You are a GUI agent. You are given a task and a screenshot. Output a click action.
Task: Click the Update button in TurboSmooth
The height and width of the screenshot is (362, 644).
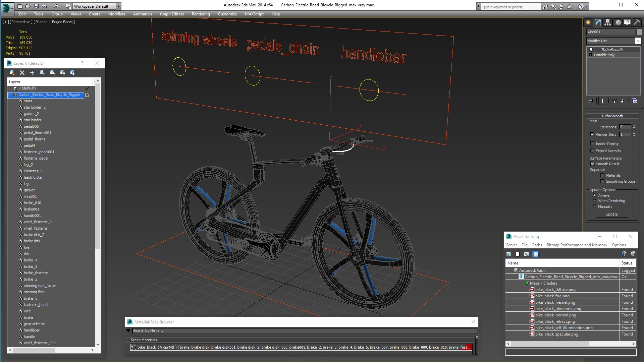pos(611,214)
